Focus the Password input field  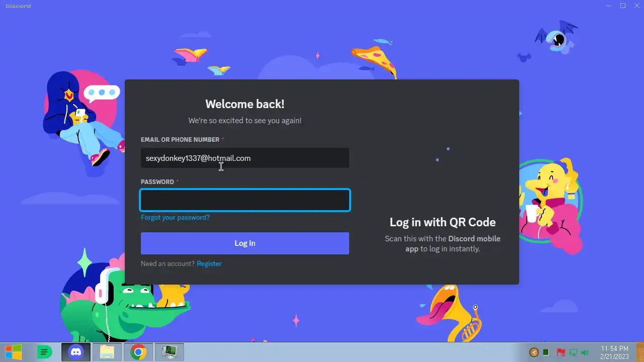[x=245, y=200]
